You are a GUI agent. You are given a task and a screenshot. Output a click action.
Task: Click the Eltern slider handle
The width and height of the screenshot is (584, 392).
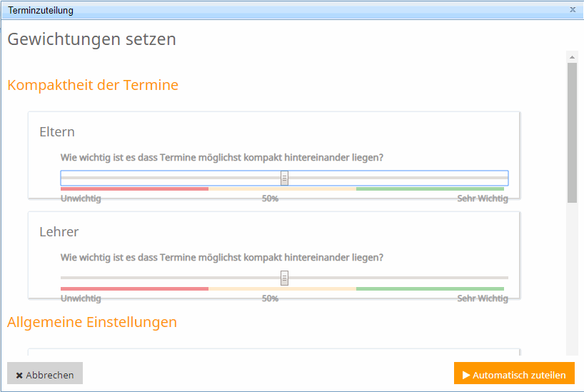click(x=284, y=178)
